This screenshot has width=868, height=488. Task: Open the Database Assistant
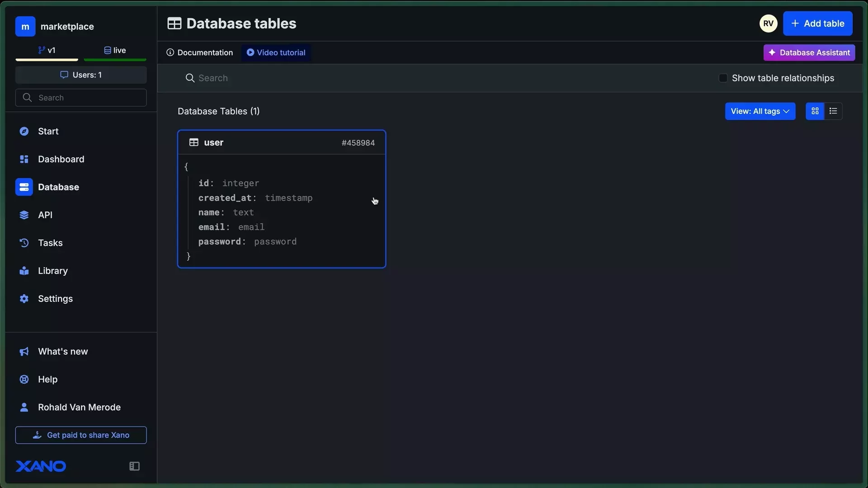click(x=809, y=52)
